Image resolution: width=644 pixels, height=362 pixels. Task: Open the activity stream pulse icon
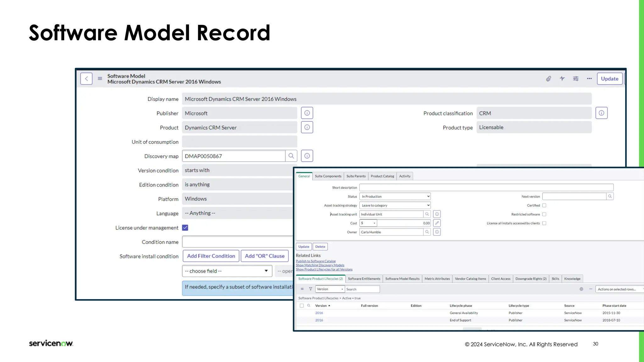click(562, 79)
